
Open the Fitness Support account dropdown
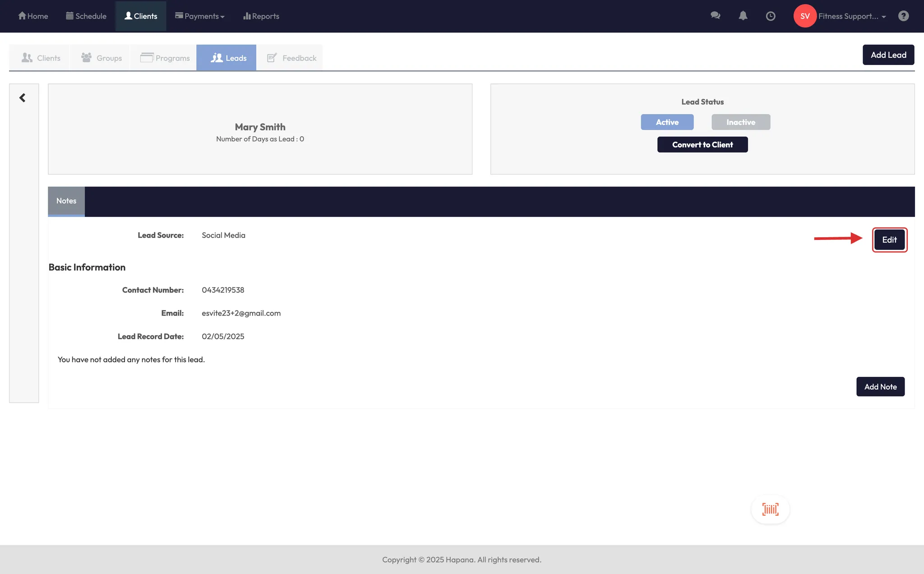pyautogui.click(x=852, y=16)
